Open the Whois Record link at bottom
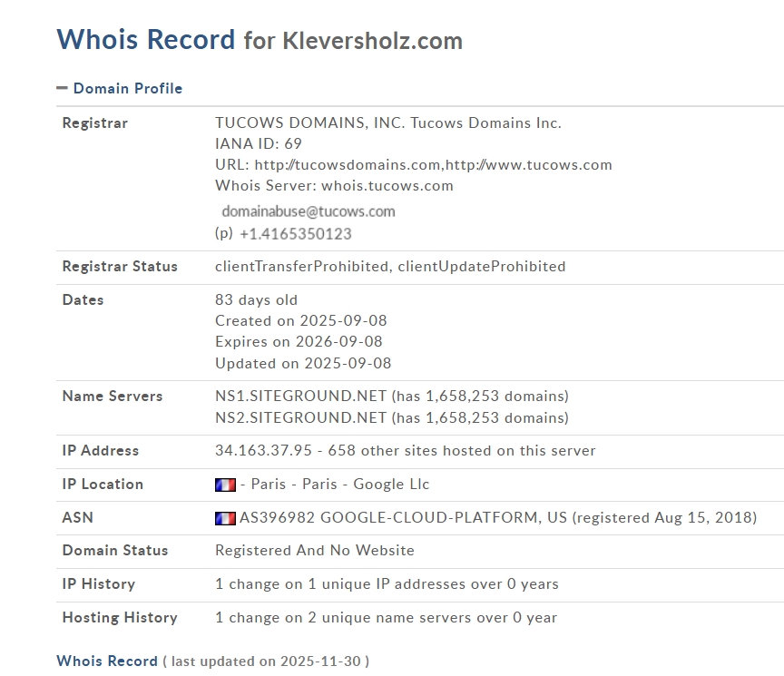The image size is (784, 676). point(107,661)
